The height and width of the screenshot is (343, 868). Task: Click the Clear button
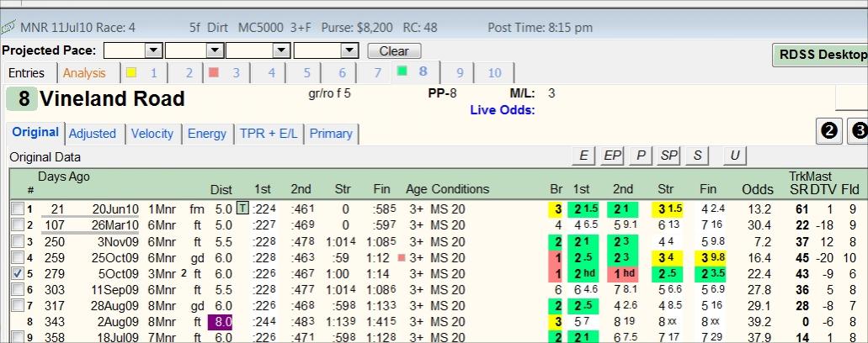[394, 50]
